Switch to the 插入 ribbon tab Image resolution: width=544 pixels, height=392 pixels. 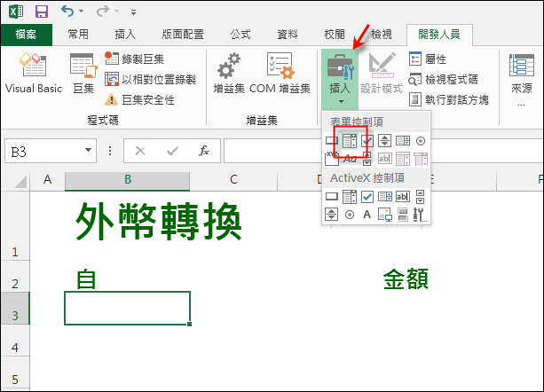pyautogui.click(x=125, y=35)
